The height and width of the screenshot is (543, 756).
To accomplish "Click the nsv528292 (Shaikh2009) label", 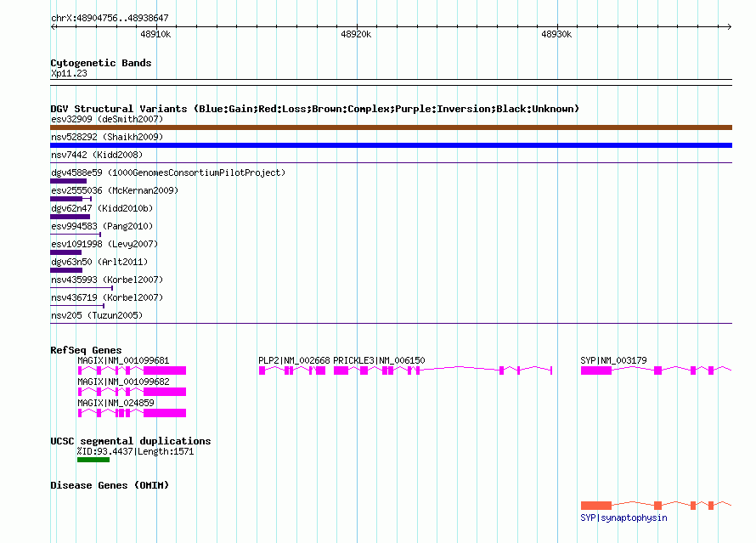I will [107, 137].
